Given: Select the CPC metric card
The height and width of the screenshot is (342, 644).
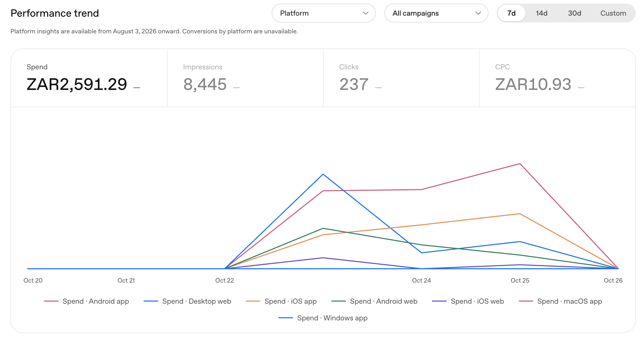Looking at the screenshot, I should 557,78.
